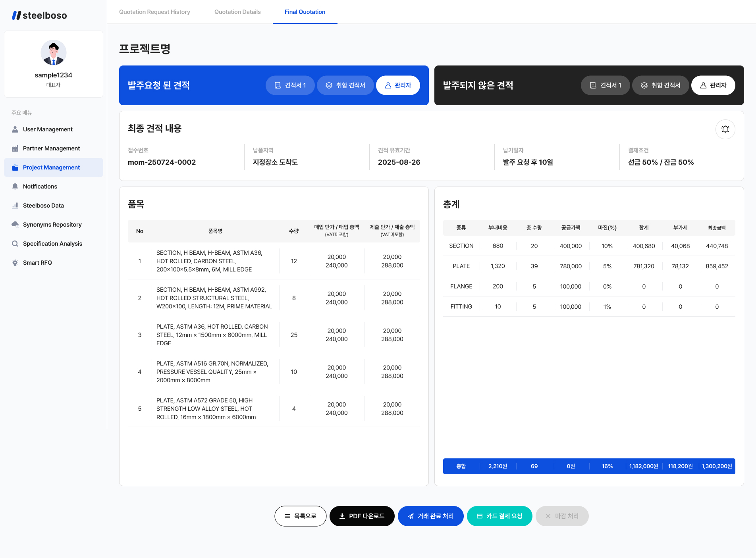756x558 pixels.
Task: Open User Management from sidebar
Action: (x=48, y=129)
